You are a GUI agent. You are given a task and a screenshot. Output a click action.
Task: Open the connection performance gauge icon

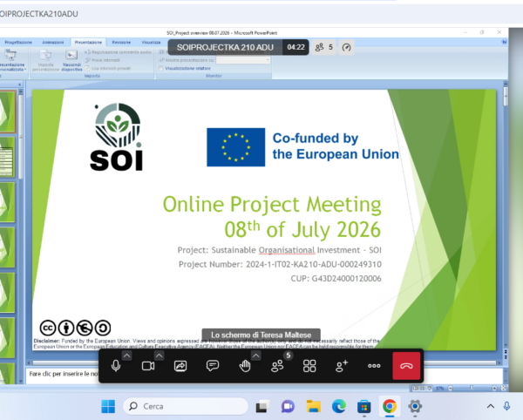(x=347, y=47)
